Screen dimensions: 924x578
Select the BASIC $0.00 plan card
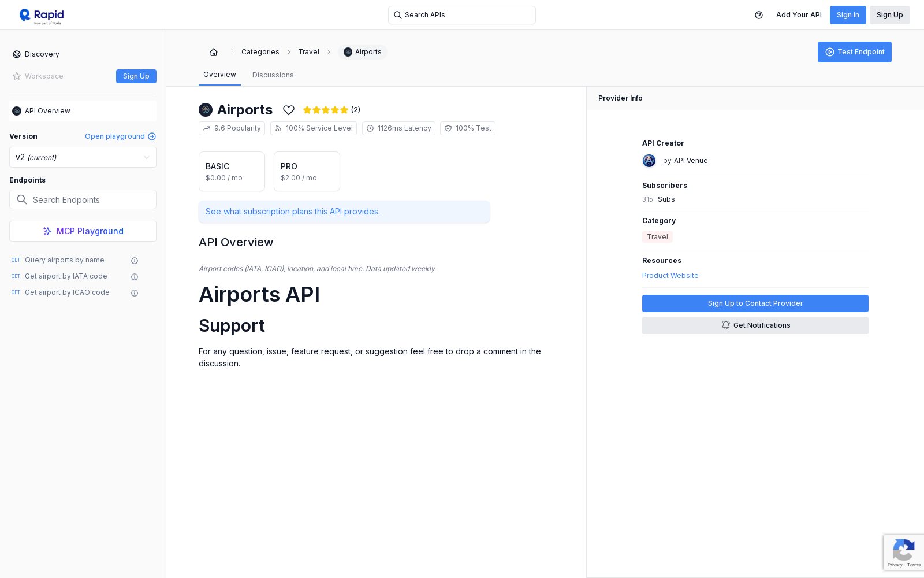(232, 172)
